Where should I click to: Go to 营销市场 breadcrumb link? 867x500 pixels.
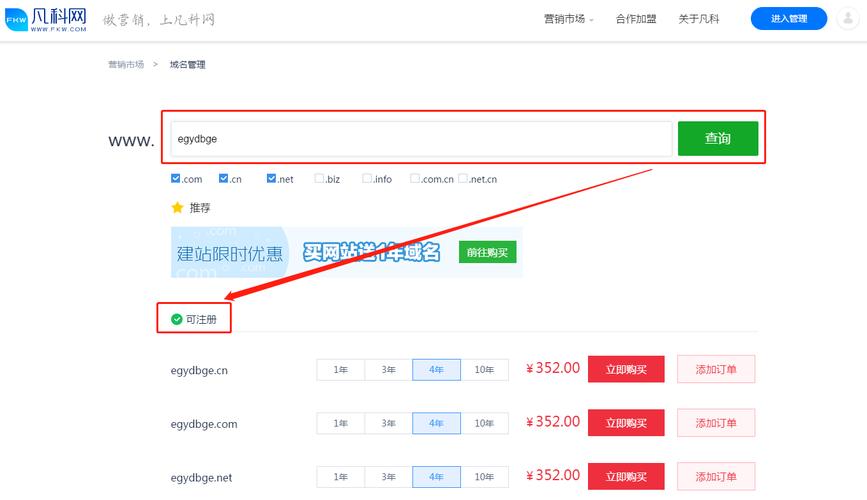coord(126,65)
